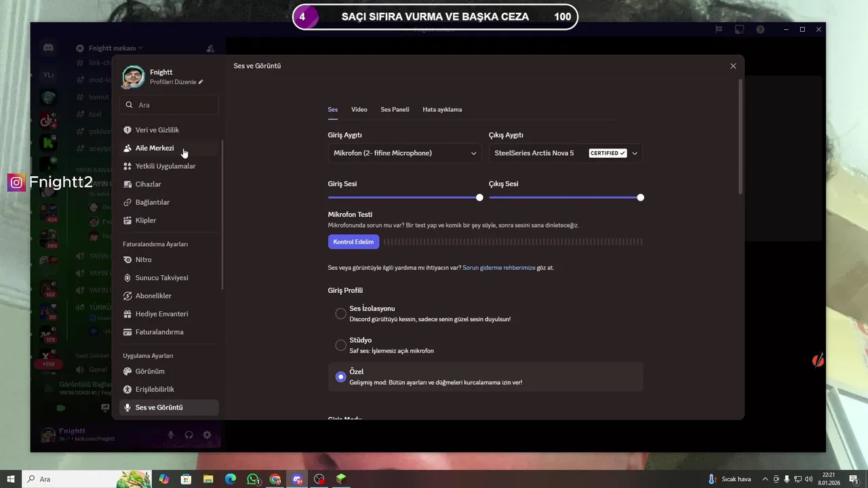
Task: Open the Windows Start menu
Action: pyautogui.click(x=11, y=479)
